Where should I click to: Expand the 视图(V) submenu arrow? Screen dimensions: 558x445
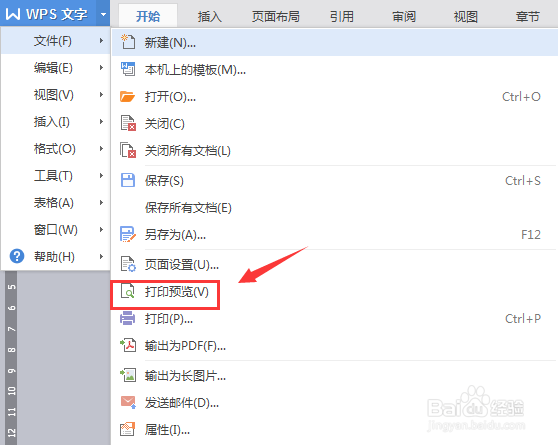[x=101, y=94]
